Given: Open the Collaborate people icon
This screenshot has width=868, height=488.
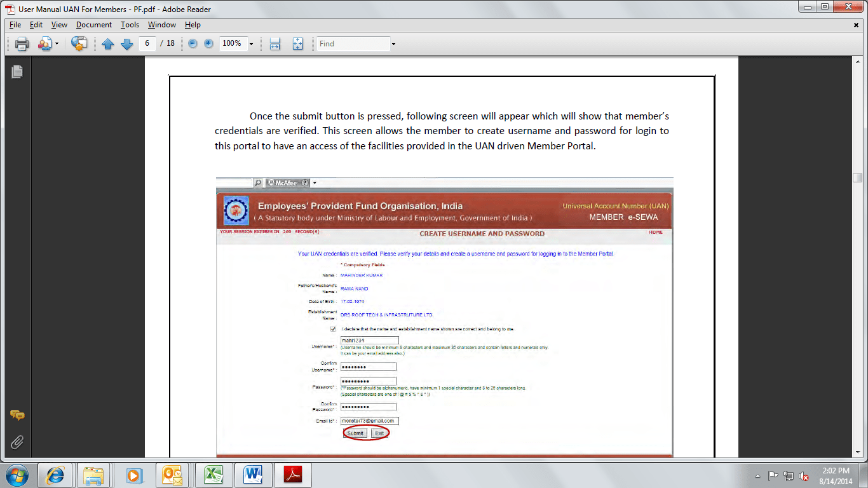Looking at the screenshot, I should (x=44, y=44).
